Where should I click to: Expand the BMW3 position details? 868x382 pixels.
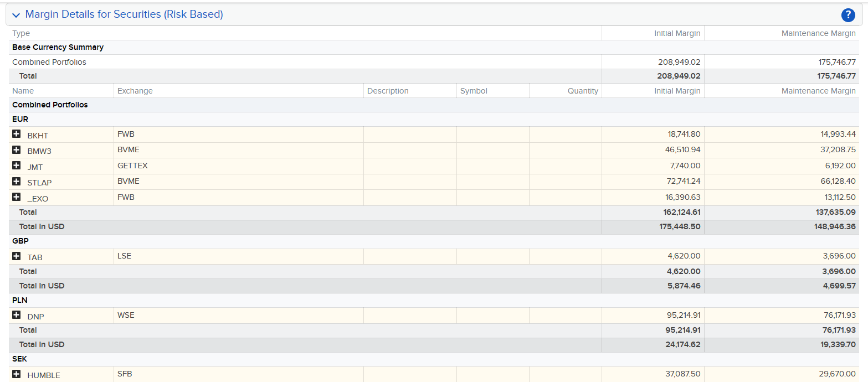pos(17,150)
